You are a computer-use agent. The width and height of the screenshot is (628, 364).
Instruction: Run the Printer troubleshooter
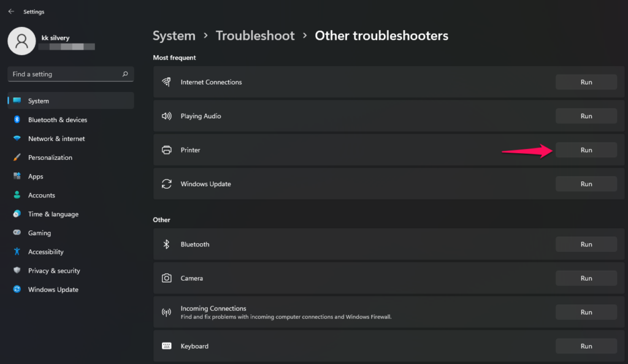[x=586, y=150]
